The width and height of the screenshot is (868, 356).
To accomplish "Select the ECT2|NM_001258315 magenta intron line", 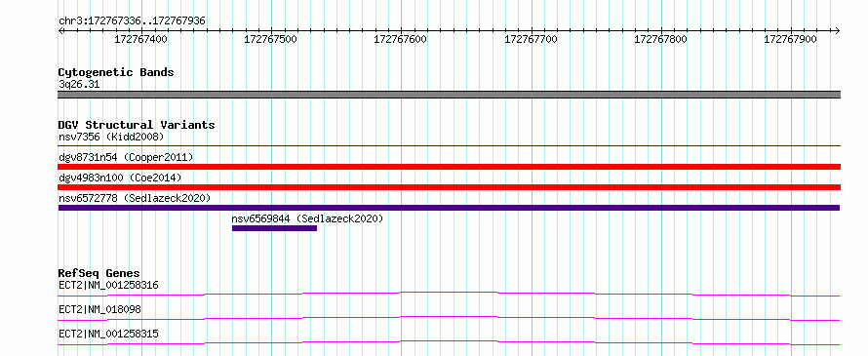I will [x=449, y=342].
